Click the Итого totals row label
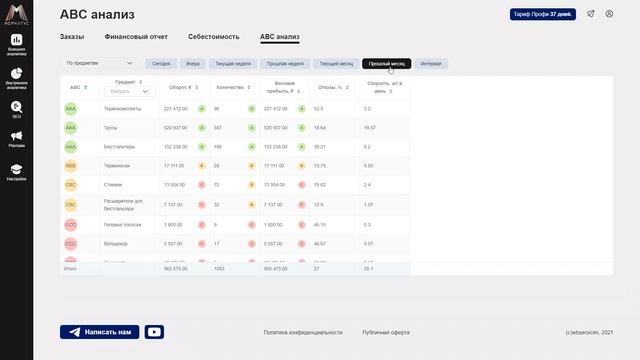Image resolution: width=640 pixels, height=360 pixels. (70, 269)
